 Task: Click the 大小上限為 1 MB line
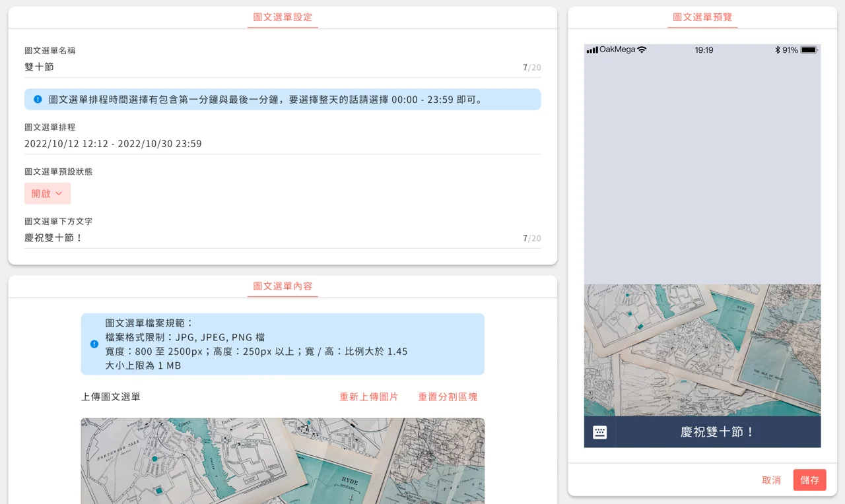143,365
